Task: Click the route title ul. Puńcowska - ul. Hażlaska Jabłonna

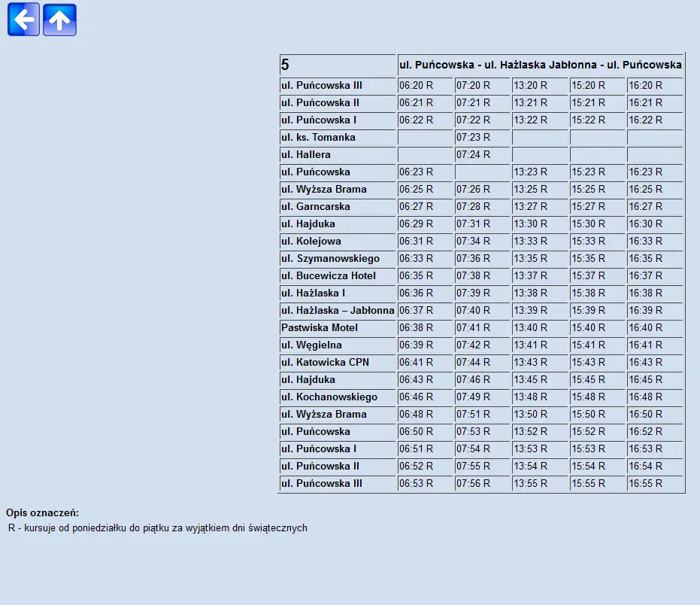Action: pyautogui.click(x=540, y=65)
